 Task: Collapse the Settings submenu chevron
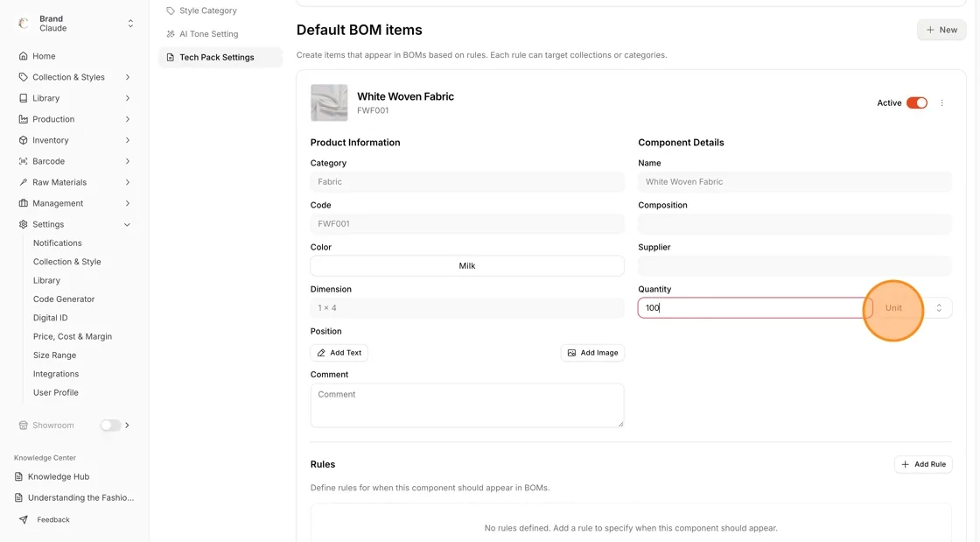128,224
